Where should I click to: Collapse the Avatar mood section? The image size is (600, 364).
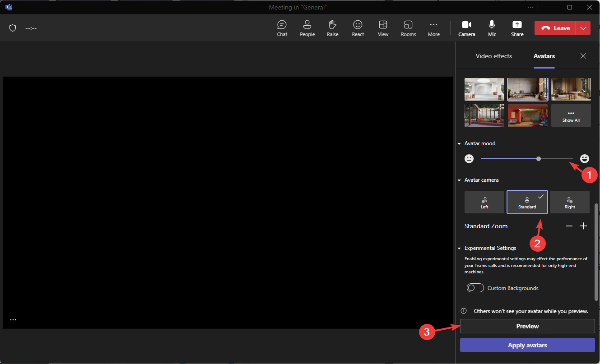coord(459,143)
